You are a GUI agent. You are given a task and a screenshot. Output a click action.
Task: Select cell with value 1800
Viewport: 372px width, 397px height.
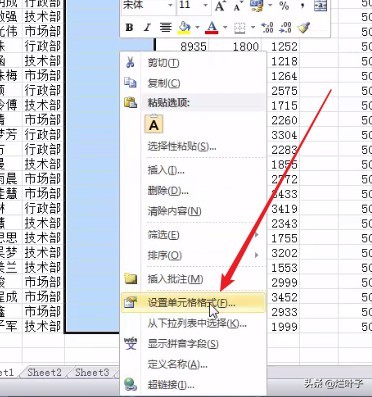pos(246,46)
